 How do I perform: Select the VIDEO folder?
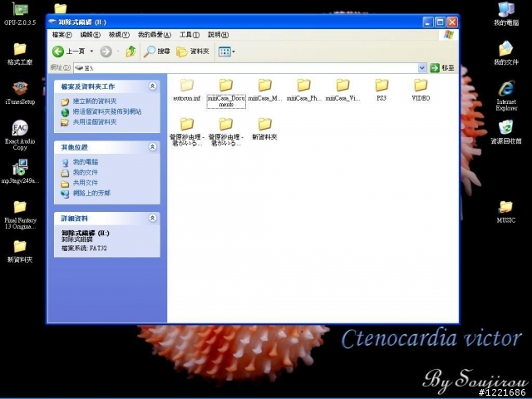coord(421,90)
